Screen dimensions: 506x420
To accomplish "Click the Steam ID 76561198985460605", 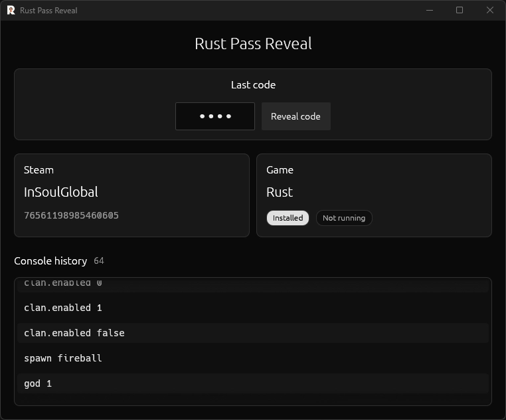I will point(71,215).
